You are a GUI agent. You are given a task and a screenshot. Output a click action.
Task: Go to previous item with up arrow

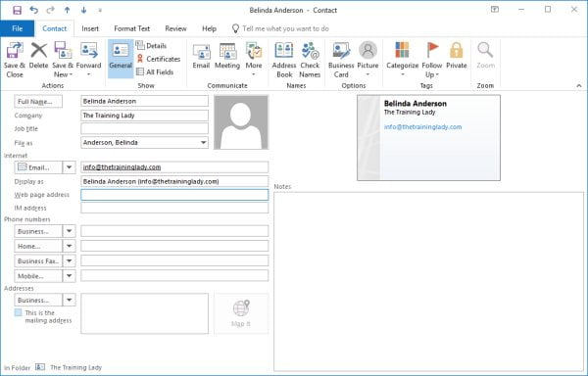coord(67,10)
